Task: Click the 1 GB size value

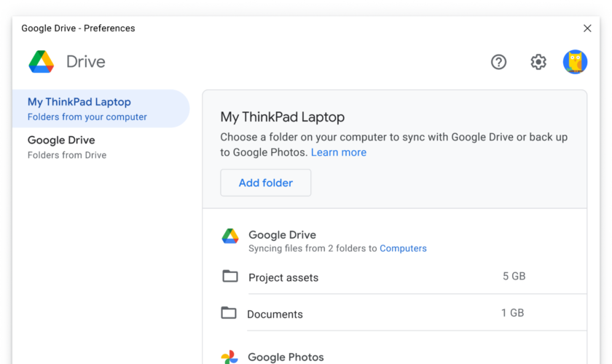Action: (512, 313)
